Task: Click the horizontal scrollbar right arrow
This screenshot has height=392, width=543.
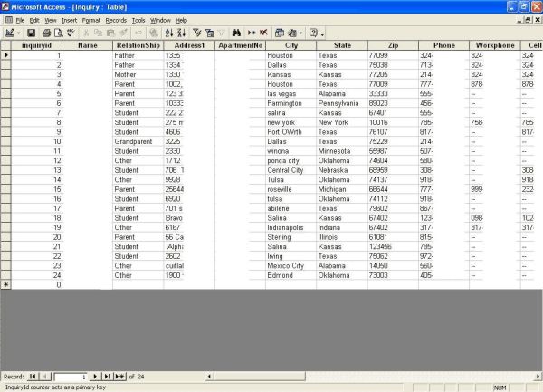Action: pos(538,376)
